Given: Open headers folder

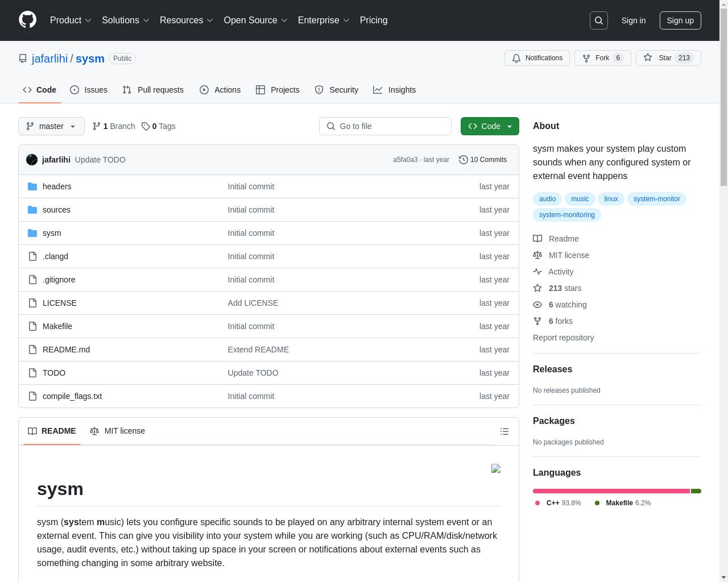Looking at the screenshot, I should click(57, 186).
